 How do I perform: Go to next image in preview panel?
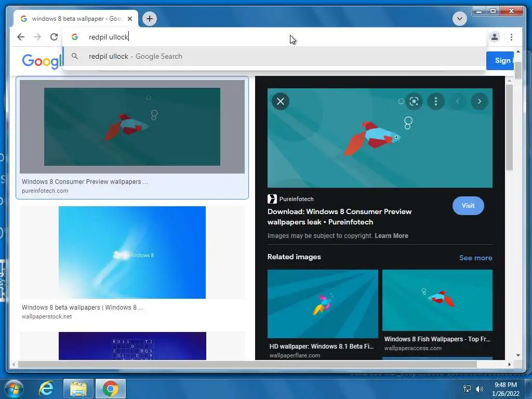click(480, 101)
